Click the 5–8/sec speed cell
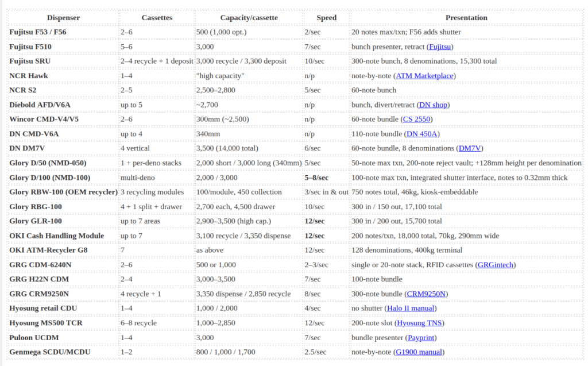The height and width of the screenshot is (366, 588). point(326,178)
